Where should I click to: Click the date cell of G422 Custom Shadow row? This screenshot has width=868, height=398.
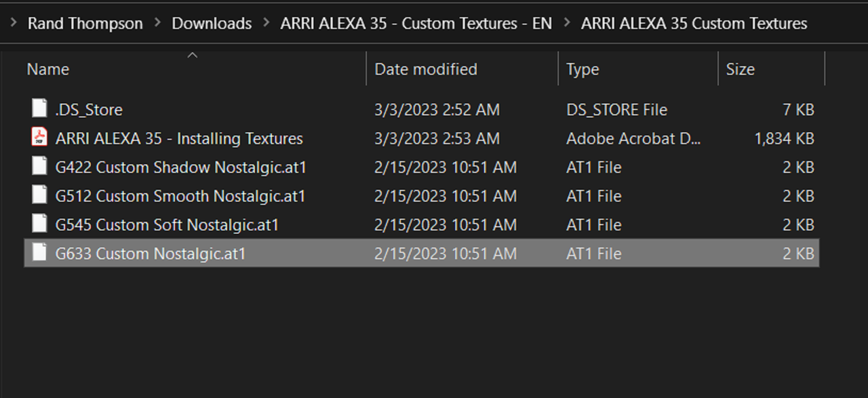pyautogui.click(x=446, y=167)
